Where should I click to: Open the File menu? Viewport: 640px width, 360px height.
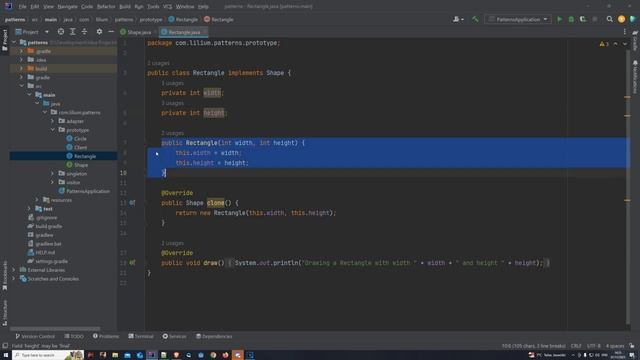coord(22,7)
